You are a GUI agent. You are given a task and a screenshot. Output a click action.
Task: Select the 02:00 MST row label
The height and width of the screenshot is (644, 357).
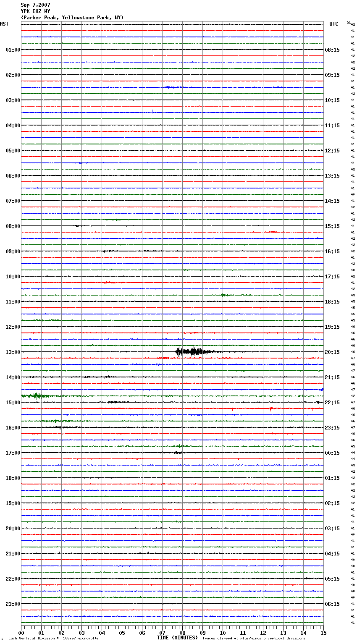click(13, 75)
